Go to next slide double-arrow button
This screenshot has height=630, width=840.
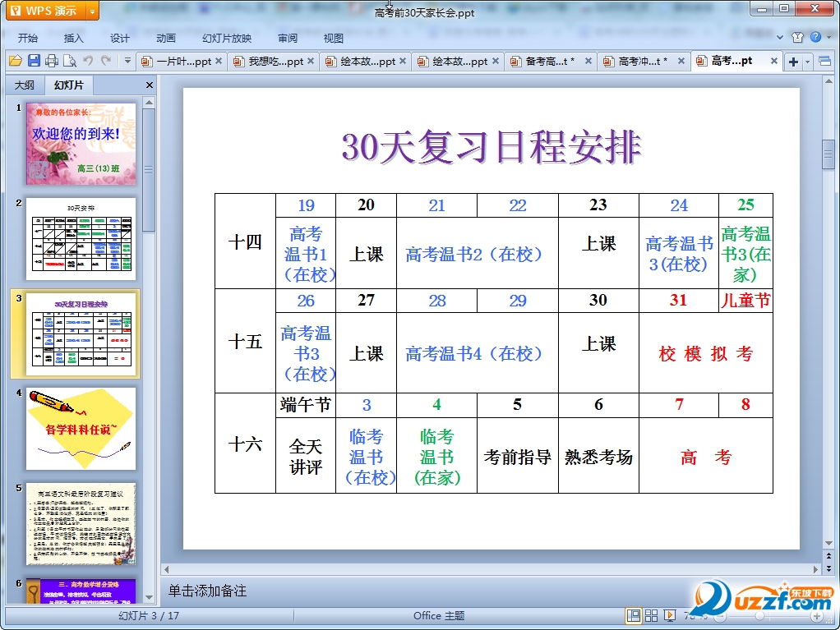point(828,568)
